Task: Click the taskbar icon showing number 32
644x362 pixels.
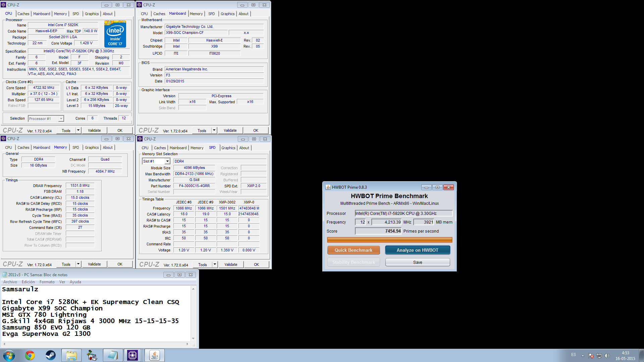Action: [x=92, y=355]
